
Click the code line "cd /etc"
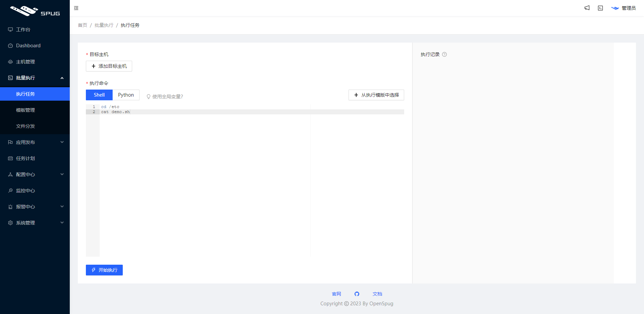[110, 107]
